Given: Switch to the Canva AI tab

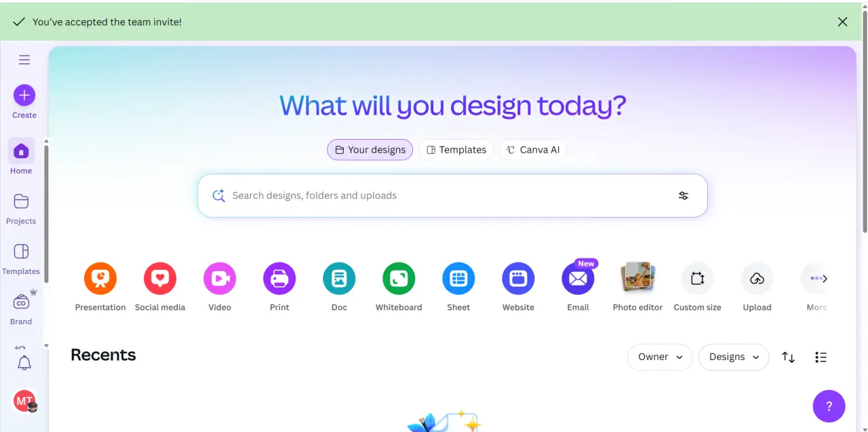Looking at the screenshot, I should click(532, 150).
